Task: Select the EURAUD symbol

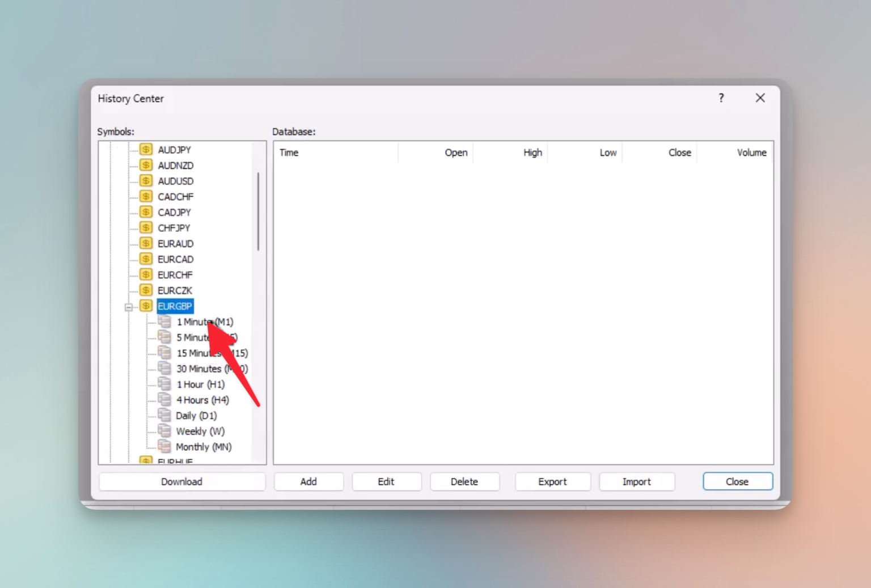Action: point(175,243)
